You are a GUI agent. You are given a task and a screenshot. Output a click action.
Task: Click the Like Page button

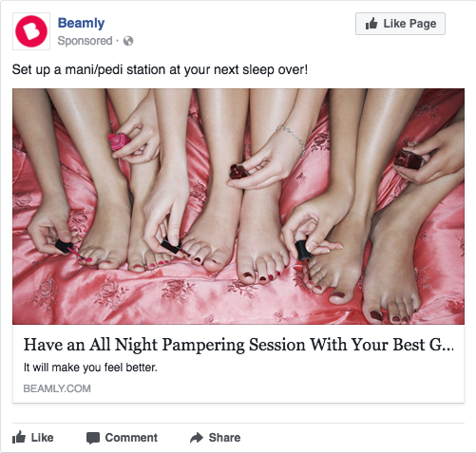(x=400, y=24)
